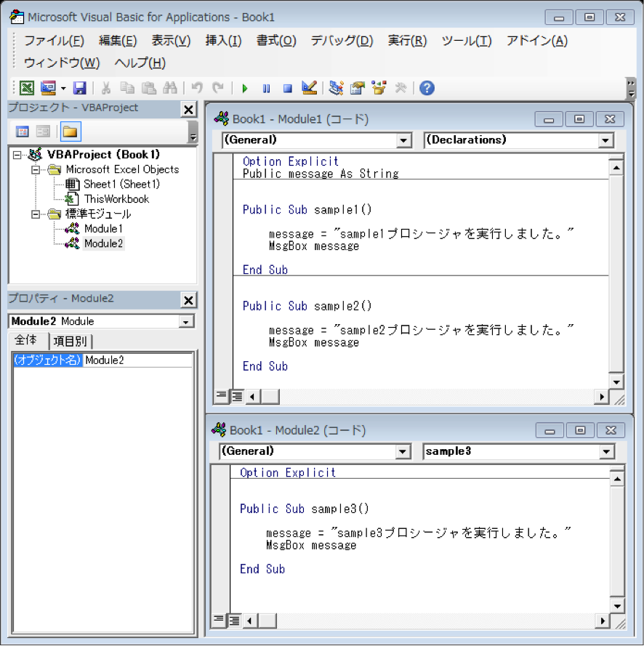Viewport: 644px width, 646px height.
Task: Click the Break pause toolbar icon
Action: (266, 88)
